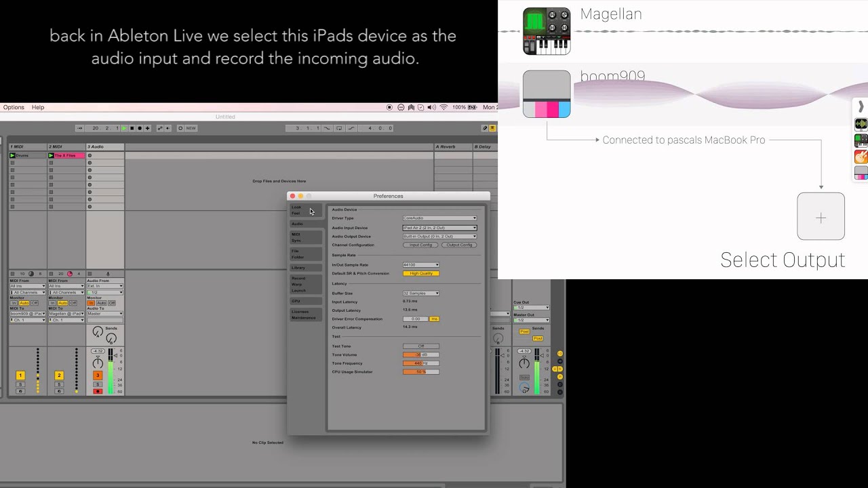Open the boom909 @ iPad MIDI To dropdown
Image resolution: width=868 pixels, height=488 pixels.
[28, 314]
